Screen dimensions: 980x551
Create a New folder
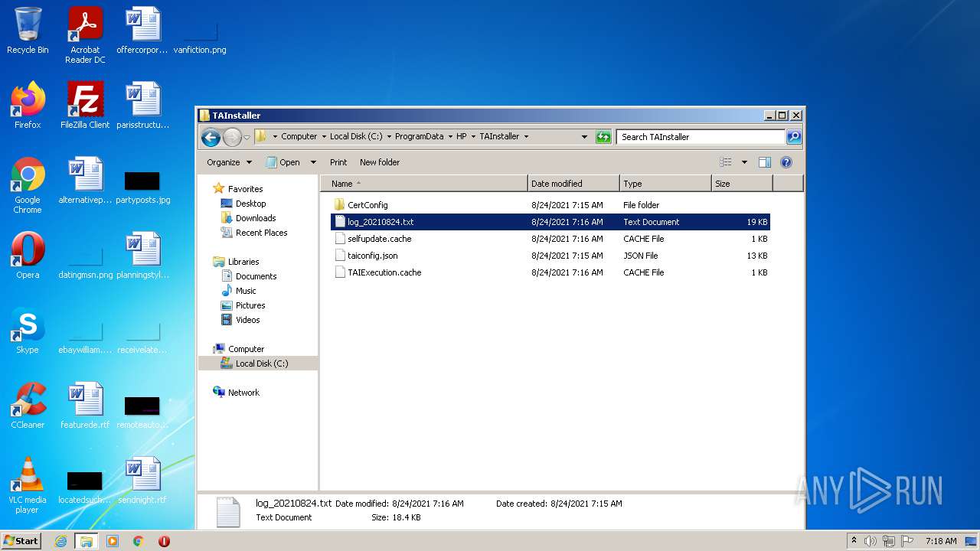(x=380, y=162)
